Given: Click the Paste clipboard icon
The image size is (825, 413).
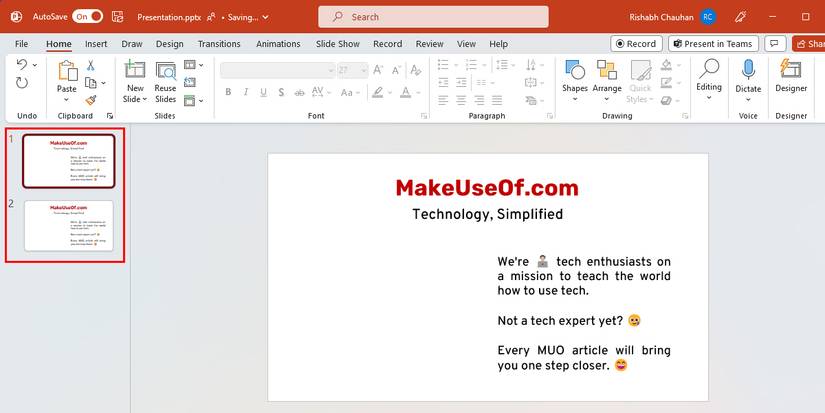Looking at the screenshot, I should pyautogui.click(x=67, y=71).
